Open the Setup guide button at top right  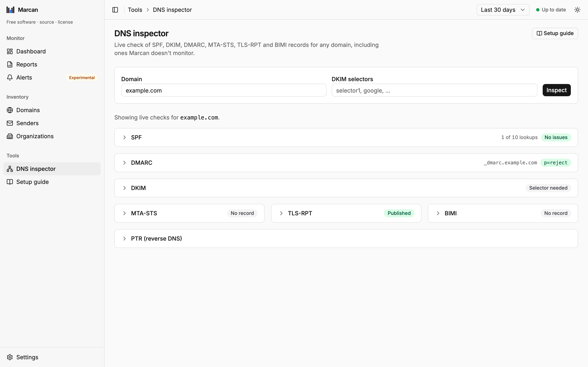coord(555,33)
